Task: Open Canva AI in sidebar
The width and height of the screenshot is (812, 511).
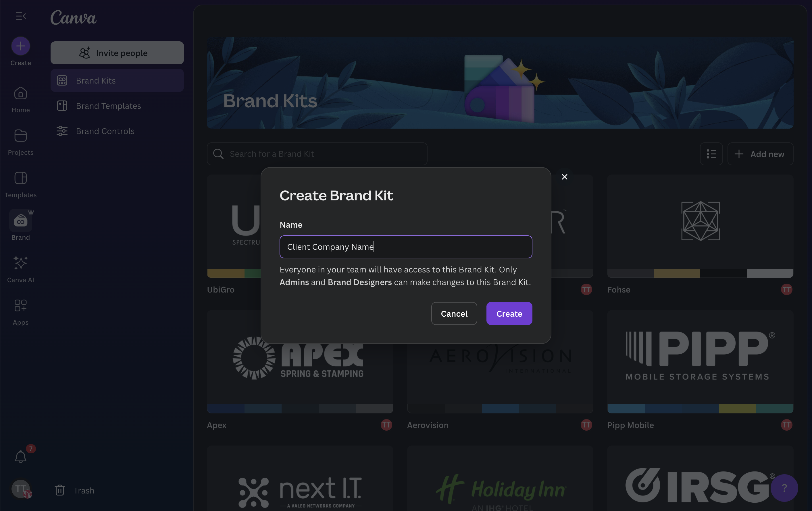Action: click(21, 270)
